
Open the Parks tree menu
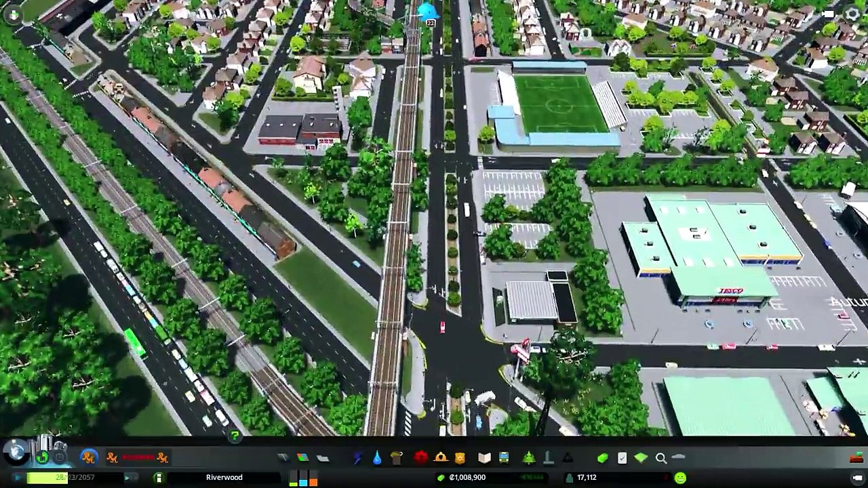tap(529, 458)
